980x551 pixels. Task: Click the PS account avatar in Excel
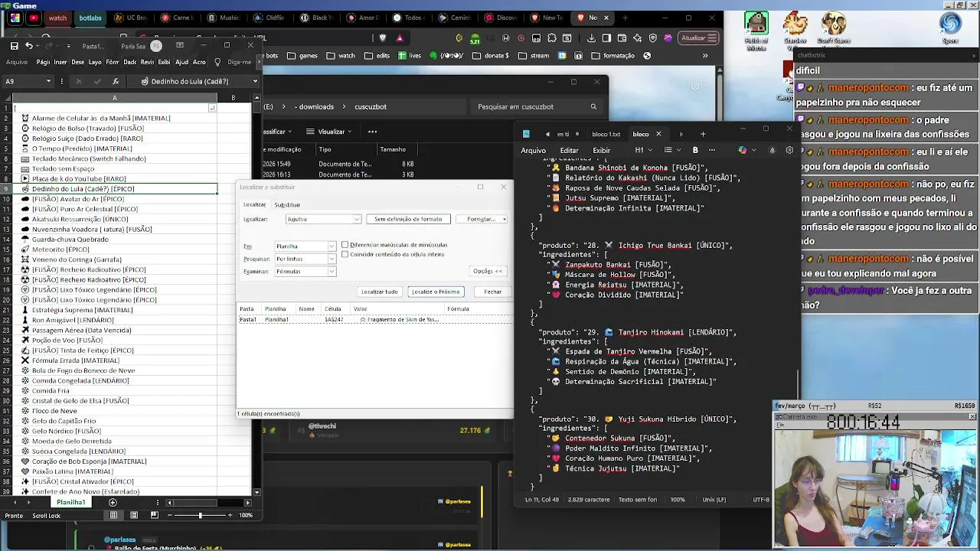pyautogui.click(x=156, y=46)
